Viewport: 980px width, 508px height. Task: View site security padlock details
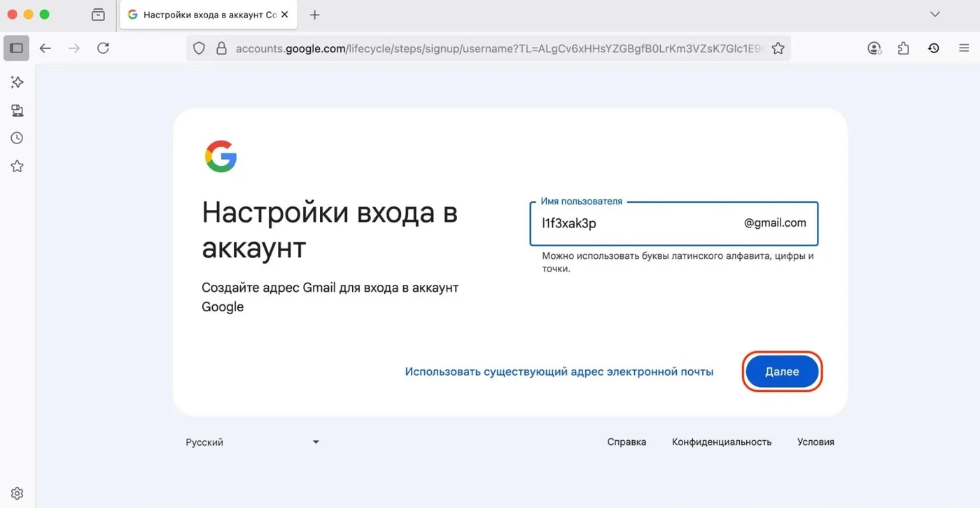point(221,48)
